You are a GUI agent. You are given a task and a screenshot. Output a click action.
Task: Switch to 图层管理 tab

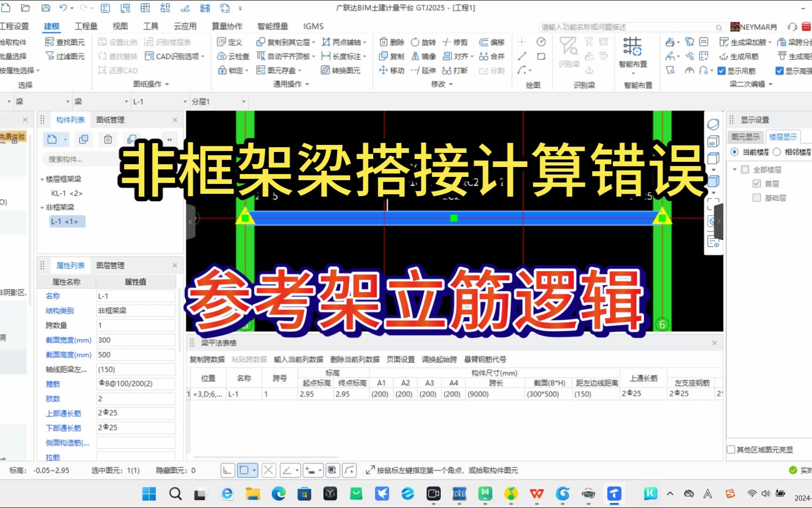[x=110, y=266]
